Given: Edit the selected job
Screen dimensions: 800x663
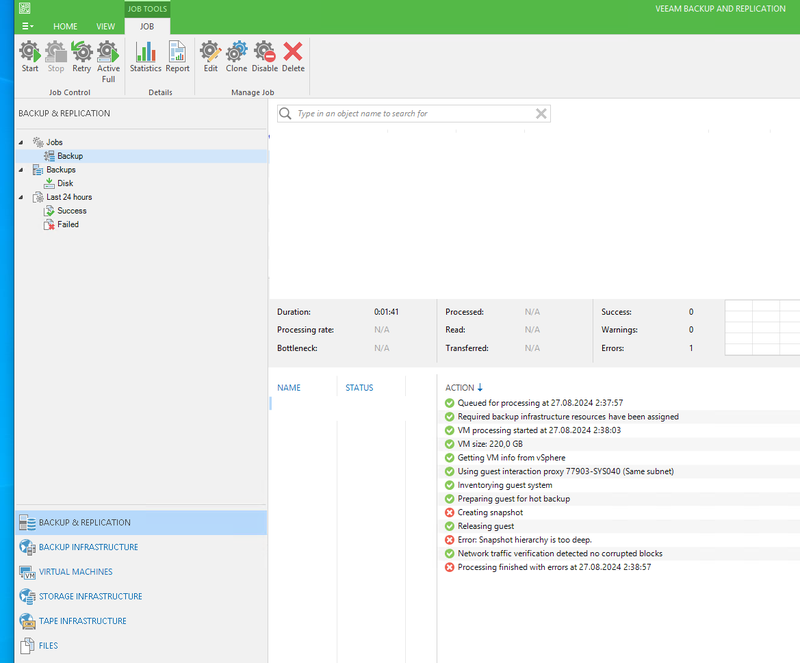Looking at the screenshot, I should tap(210, 56).
